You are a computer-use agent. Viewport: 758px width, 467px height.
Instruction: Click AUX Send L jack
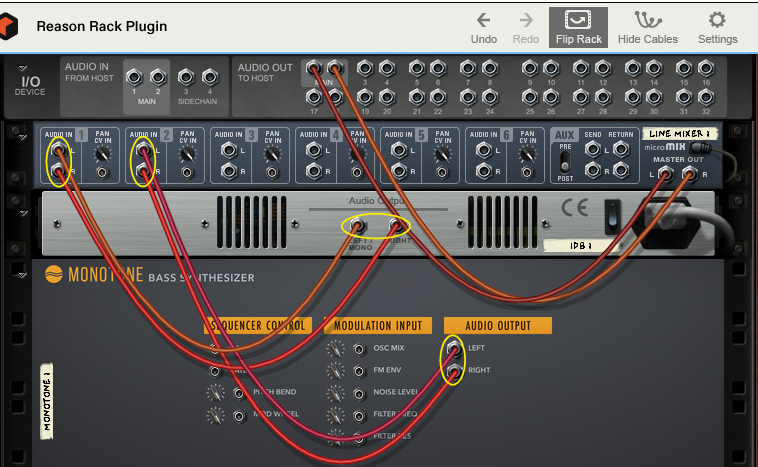[593, 149]
